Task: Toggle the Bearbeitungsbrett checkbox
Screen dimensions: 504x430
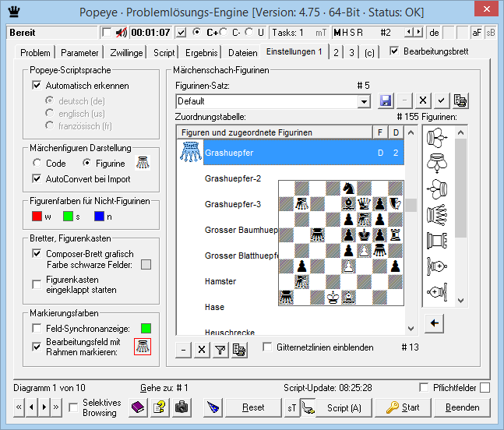Action: pos(394,51)
